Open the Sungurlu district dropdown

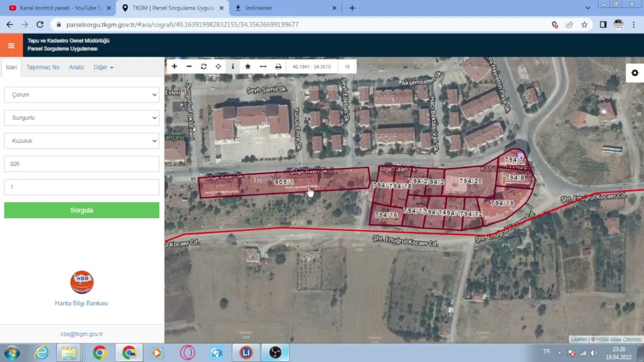[82, 118]
